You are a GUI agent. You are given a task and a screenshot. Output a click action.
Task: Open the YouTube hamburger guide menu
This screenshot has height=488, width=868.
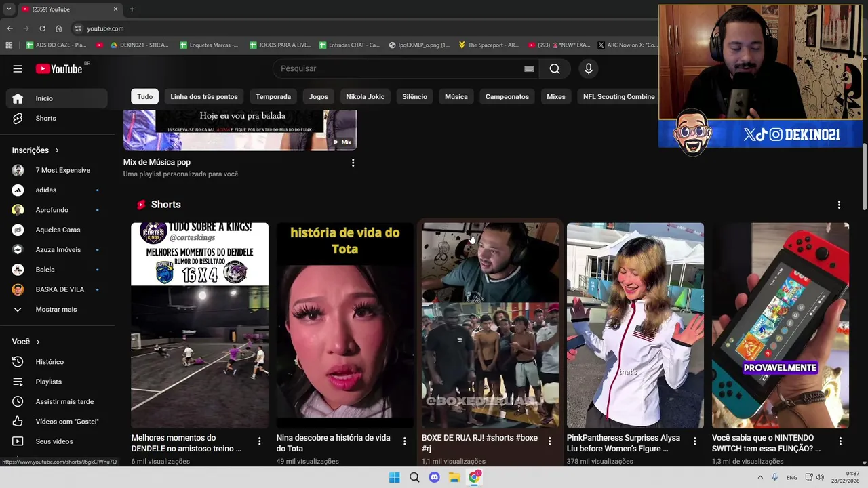(18, 68)
